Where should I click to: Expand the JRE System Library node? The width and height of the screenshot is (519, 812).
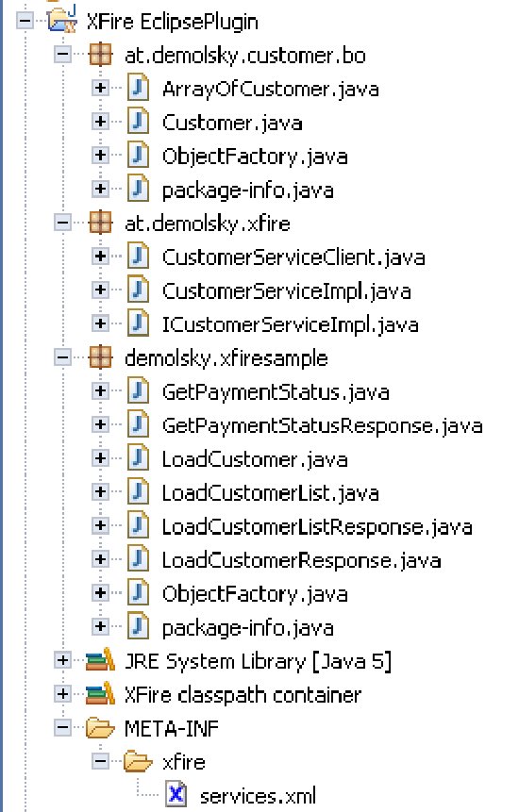click(62, 660)
